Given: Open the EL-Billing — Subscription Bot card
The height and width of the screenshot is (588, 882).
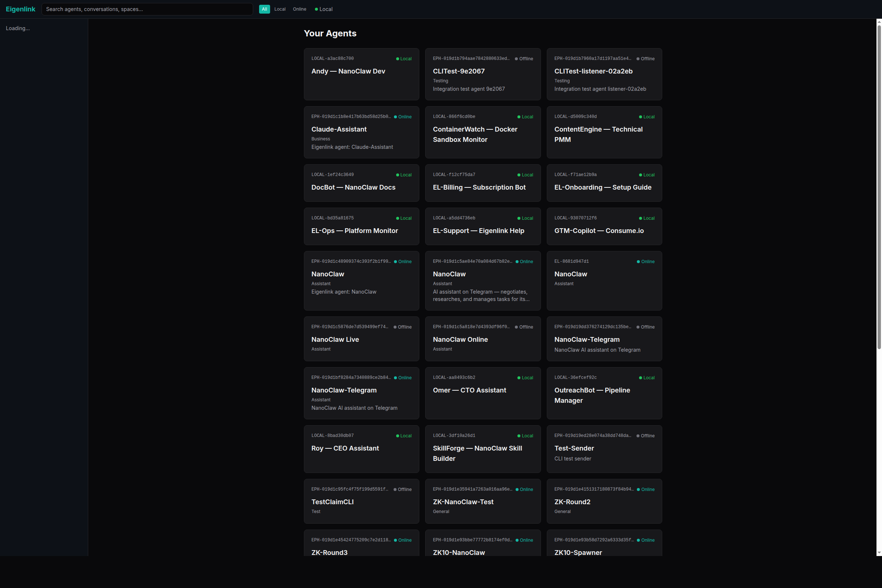Looking at the screenshot, I should tap(483, 183).
